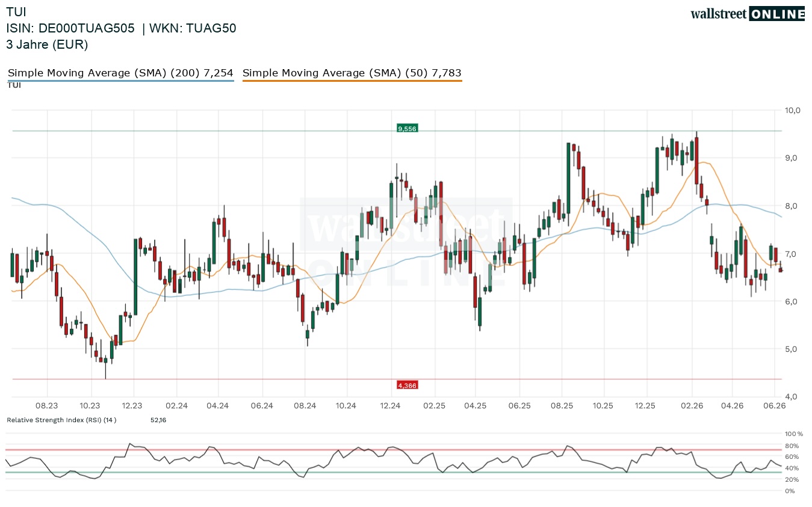Click the 10,0 price axis label
The height and width of the screenshot is (507, 812).
pyautogui.click(x=792, y=110)
